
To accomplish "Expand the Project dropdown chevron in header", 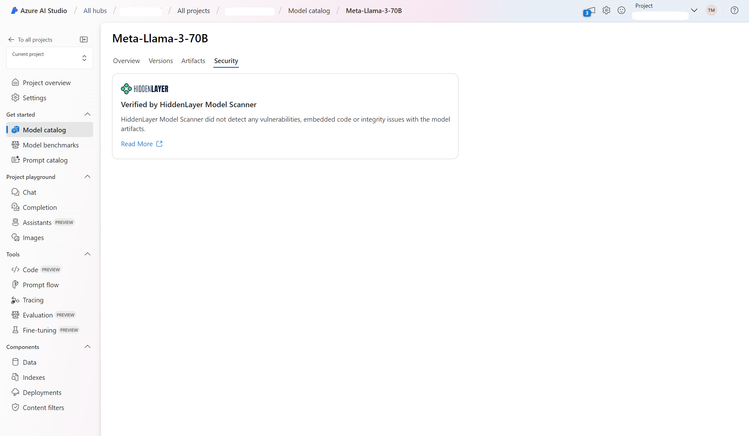I will [x=694, y=11].
